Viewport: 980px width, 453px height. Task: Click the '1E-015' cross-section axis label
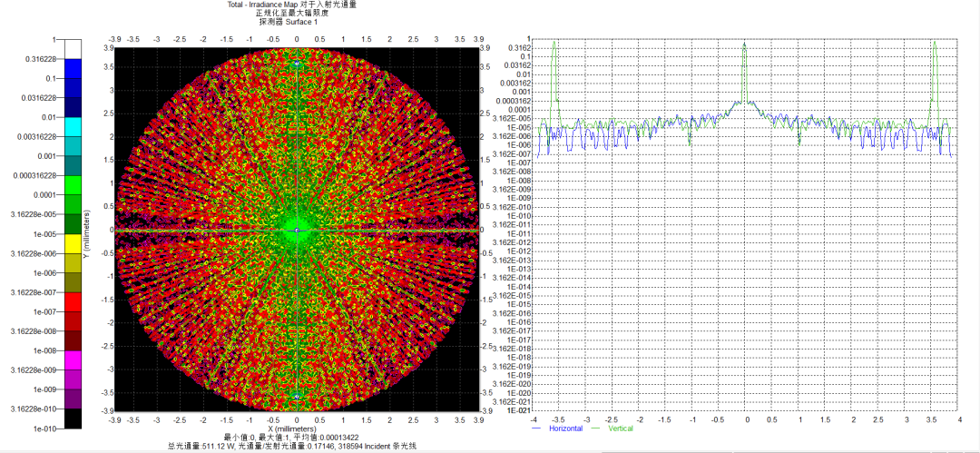click(518, 304)
